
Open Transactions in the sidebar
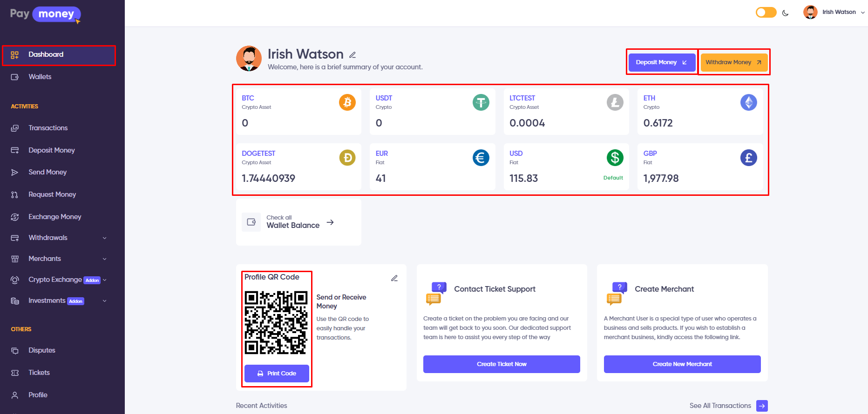[48, 128]
